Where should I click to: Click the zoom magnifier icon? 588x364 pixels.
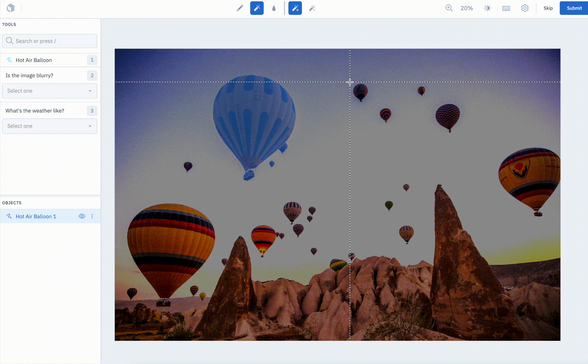click(449, 8)
